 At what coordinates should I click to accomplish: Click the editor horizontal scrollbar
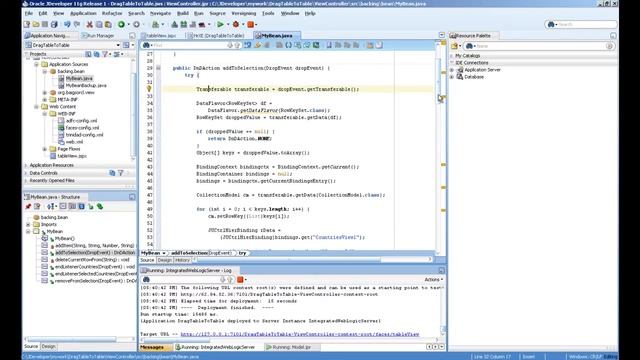coord(288,260)
